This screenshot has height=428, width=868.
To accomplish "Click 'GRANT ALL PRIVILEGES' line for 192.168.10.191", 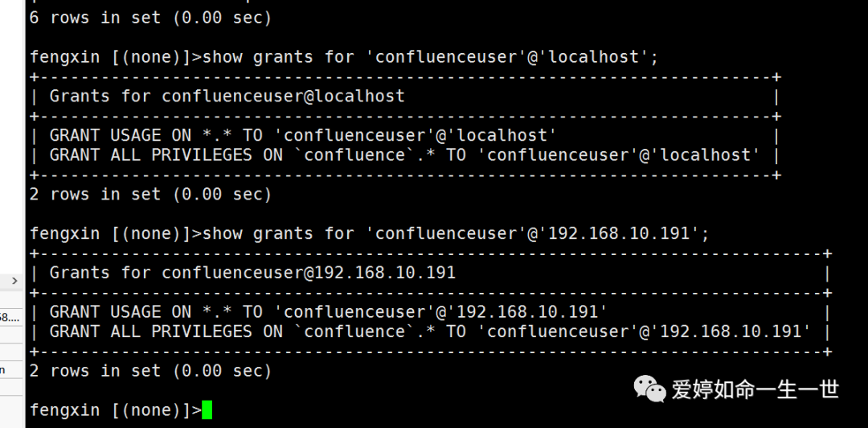I will (429, 331).
